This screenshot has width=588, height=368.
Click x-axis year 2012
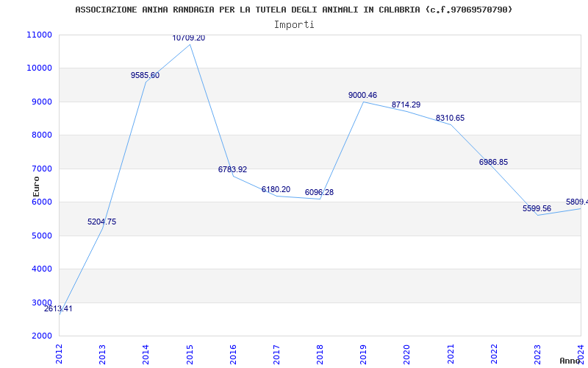coord(60,354)
